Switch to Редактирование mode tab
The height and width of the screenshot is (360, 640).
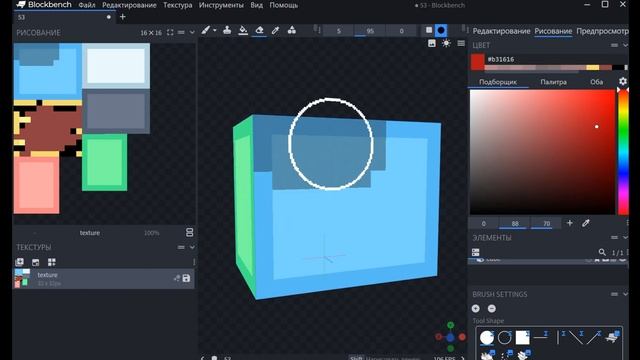point(501,31)
